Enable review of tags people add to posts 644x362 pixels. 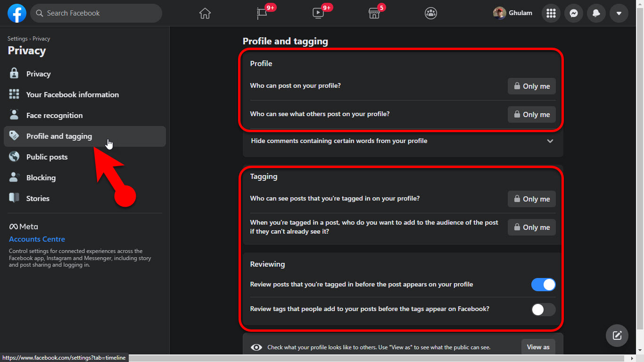click(543, 309)
